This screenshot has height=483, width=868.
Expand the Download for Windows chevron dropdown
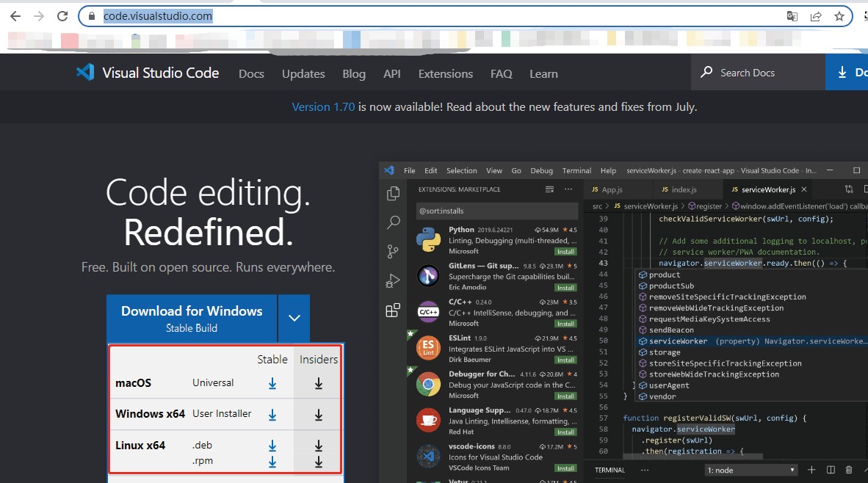(x=294, y=318)
